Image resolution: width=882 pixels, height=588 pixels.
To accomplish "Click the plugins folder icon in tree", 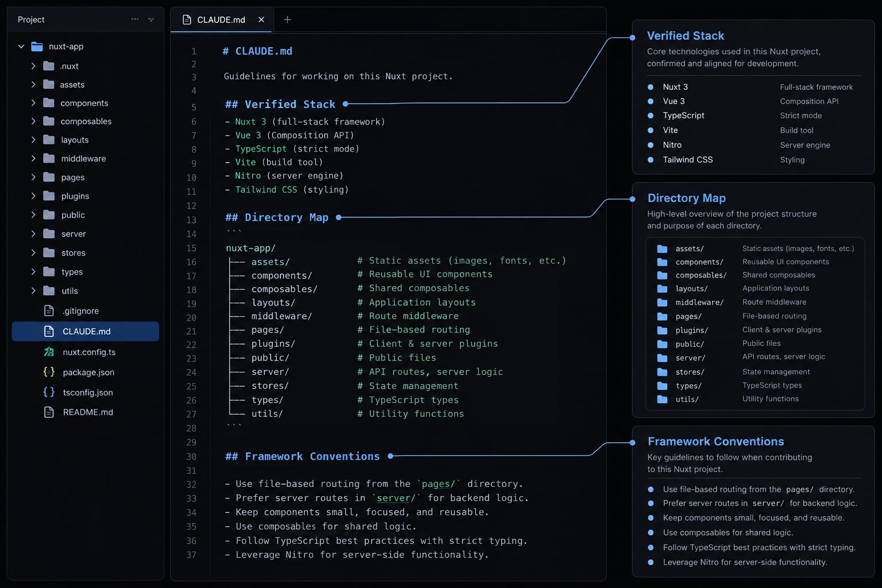I will tap(49, 196).
